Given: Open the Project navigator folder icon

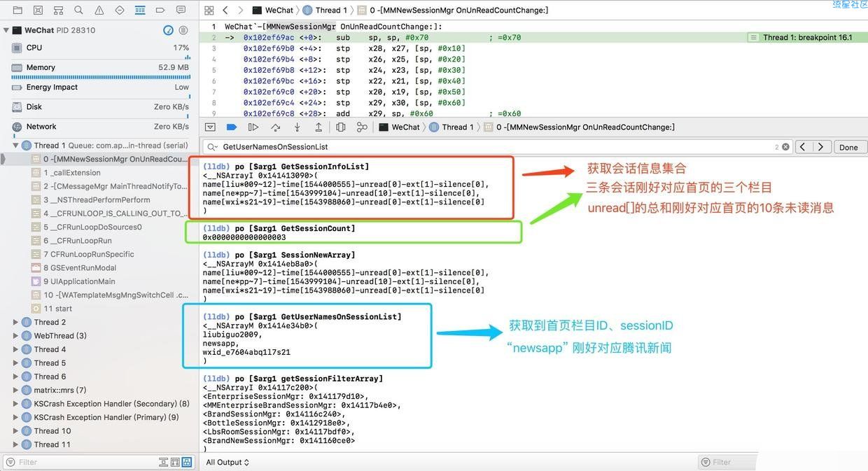Looking at the screenshot, I should pyautogui.click(x=17, y=10).
